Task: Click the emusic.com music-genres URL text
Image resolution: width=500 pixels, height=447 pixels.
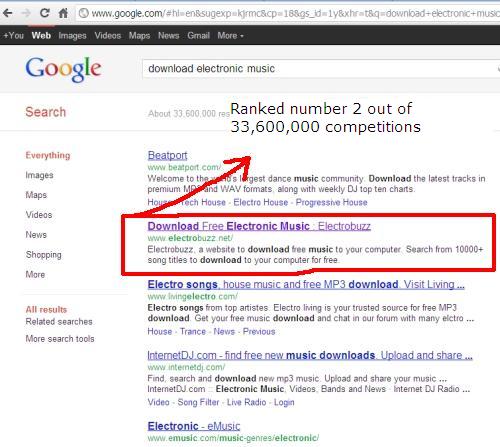Action: (233, 438)
